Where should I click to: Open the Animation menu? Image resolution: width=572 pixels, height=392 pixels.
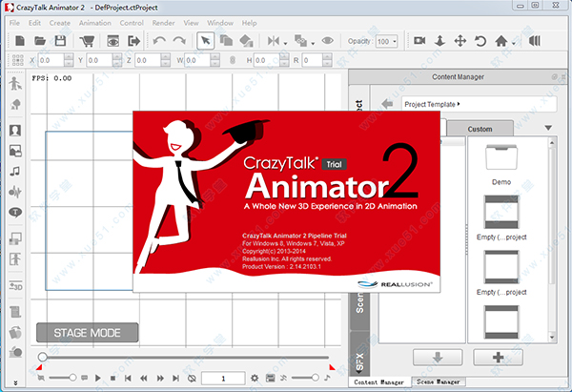95,23
